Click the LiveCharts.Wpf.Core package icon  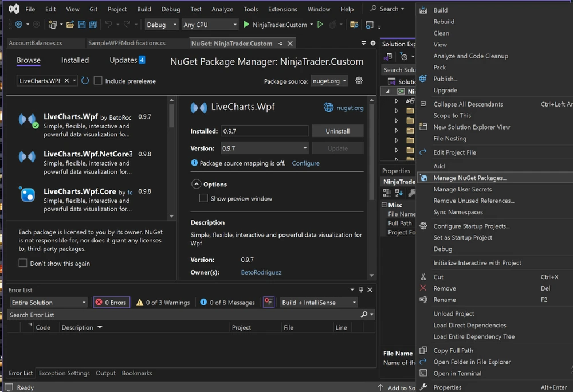tap(27, 194)
